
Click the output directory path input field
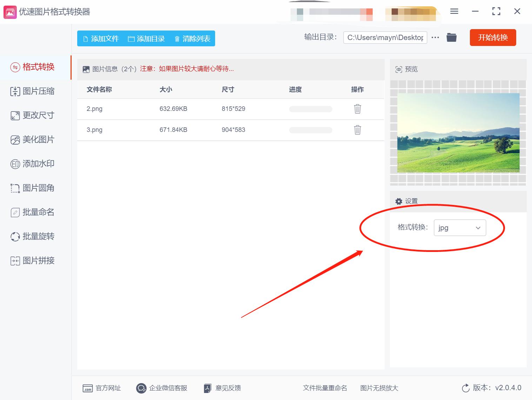(385, 37)
